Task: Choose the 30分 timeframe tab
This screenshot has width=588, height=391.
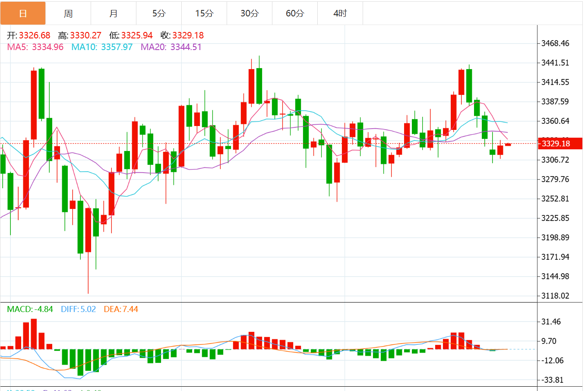Action: point(250,13)
